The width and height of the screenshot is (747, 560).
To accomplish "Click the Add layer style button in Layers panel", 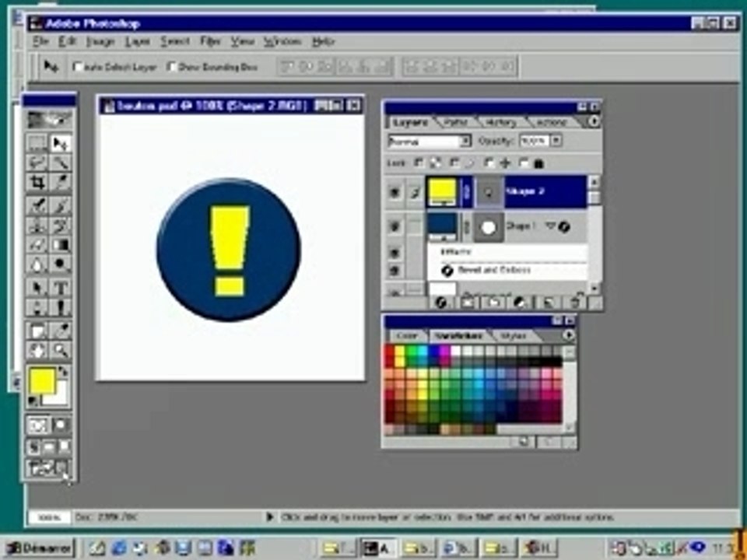I will click(440, 303).
